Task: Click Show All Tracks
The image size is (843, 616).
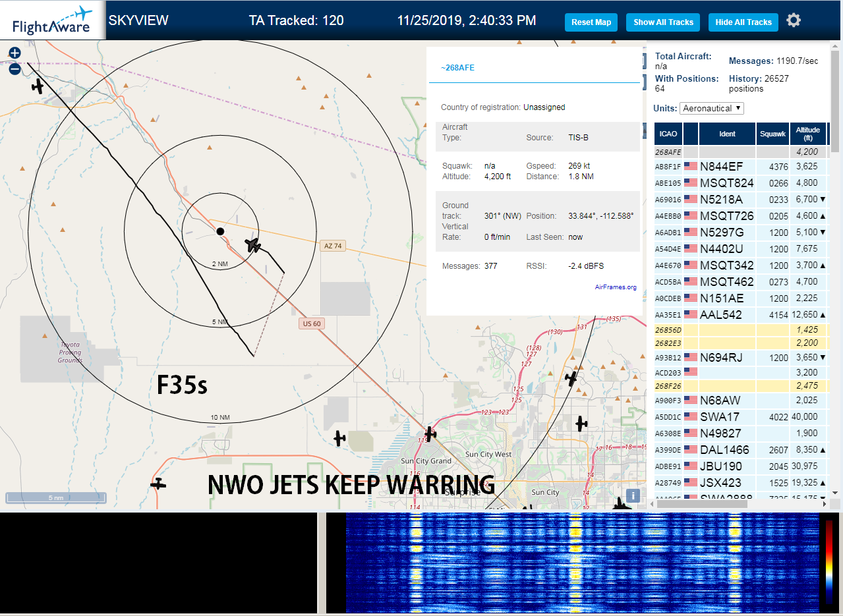Action: (x=663, y=22)
